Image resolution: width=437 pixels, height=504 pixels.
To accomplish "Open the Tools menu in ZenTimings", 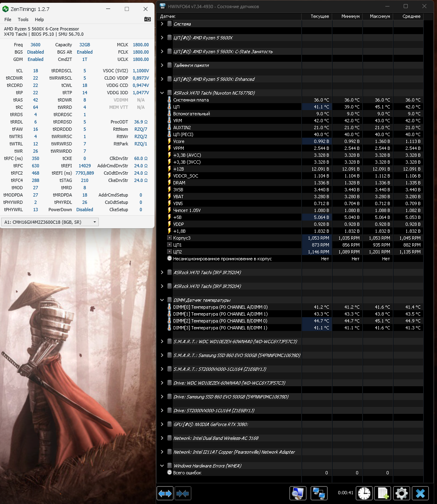I will (23, 19).
